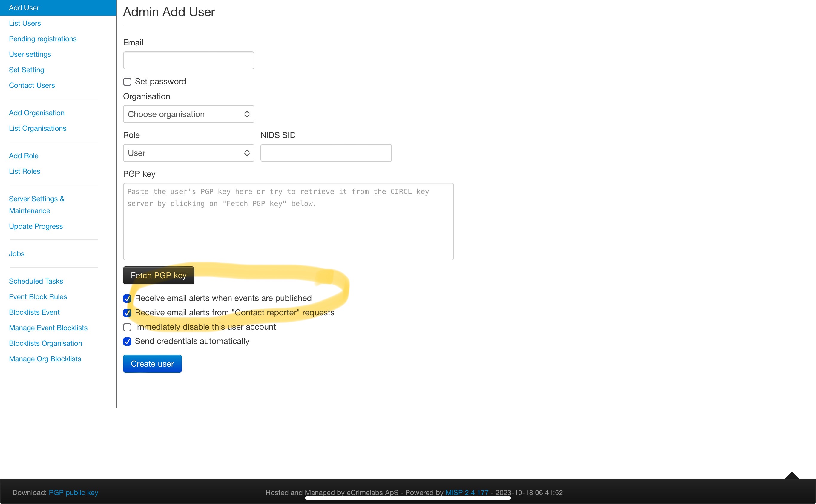Uncheck Send credentials automatically
816x504 pixels.
(x=127, y=342)
